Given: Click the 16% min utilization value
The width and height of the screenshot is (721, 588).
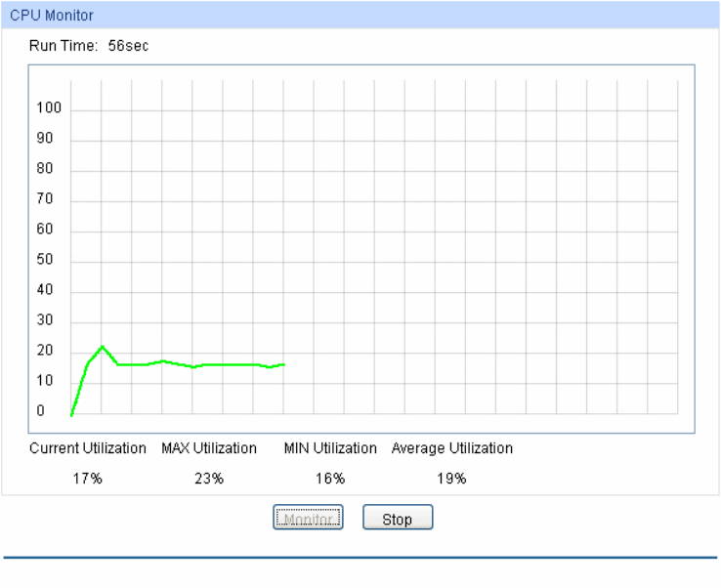Looking at the screenshot, I should coord(330,479).
